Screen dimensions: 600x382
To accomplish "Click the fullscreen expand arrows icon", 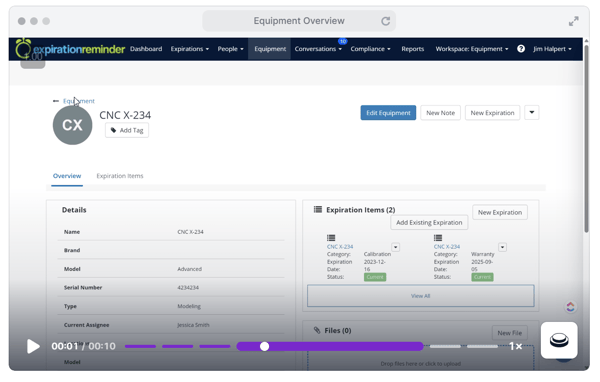I will tap(574, 21).
